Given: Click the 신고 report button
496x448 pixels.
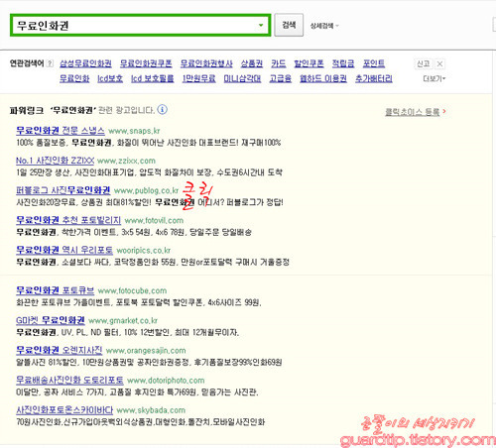Looking at the screenshot, I should tap(423, 63).
